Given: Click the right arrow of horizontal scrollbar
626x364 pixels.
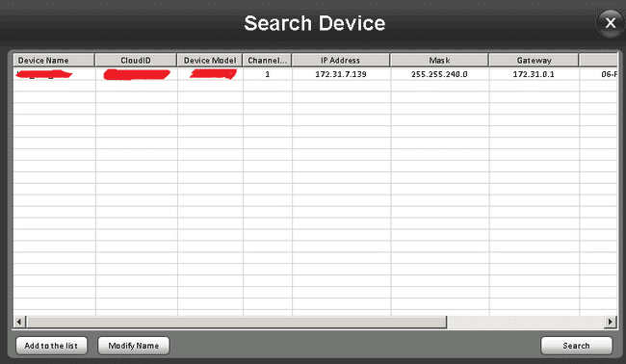Looking at the screenshot, I should tap(610, 322).
